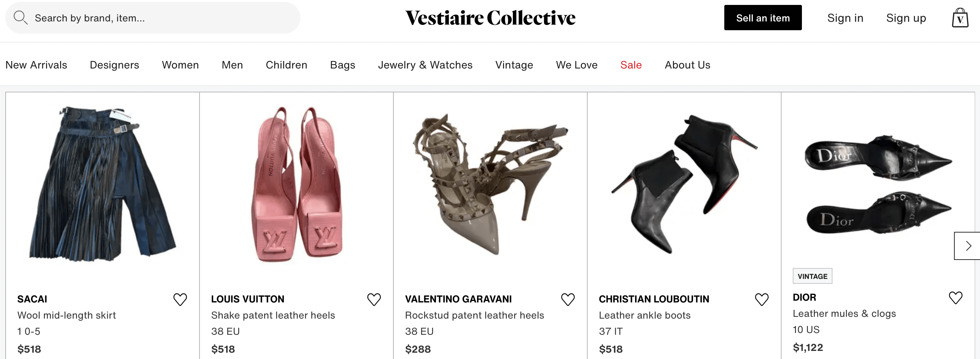
Task: Favorite the Dior leather mules
Action: [x=955, y=298]
